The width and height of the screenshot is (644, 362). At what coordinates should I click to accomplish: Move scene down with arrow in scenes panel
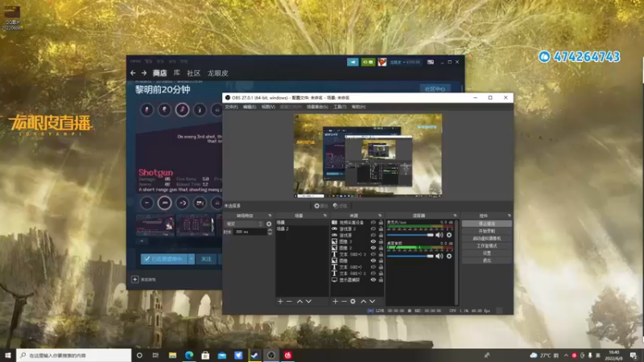pos(308,301)
